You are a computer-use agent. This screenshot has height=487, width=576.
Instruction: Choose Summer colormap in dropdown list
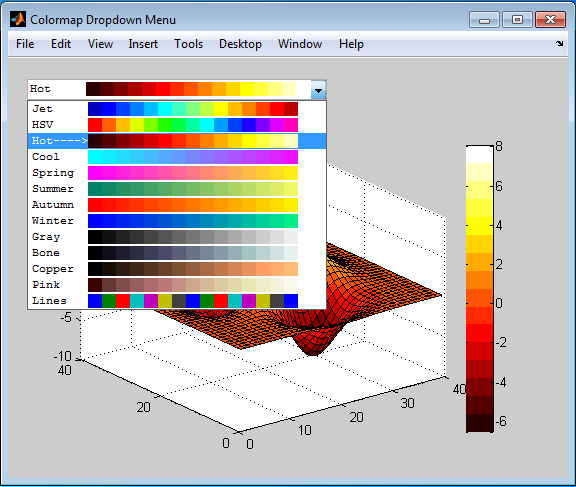coord(177,189)
